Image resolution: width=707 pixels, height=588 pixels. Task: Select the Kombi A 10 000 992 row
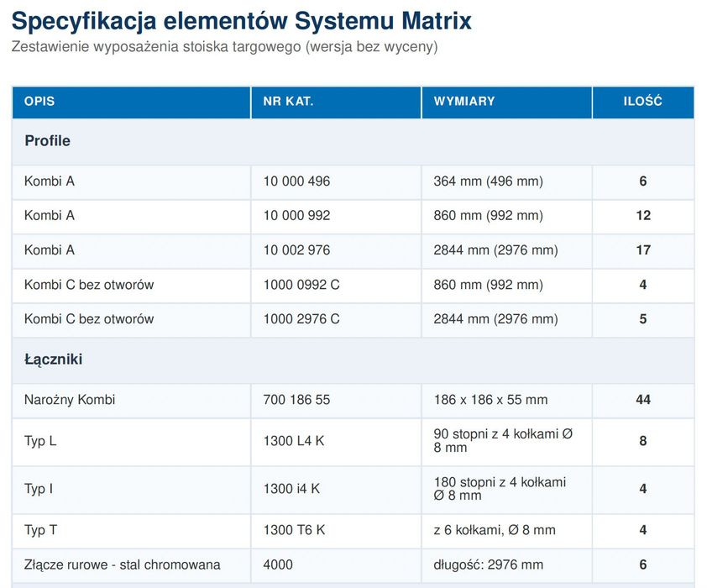click(x=353, y=217)
